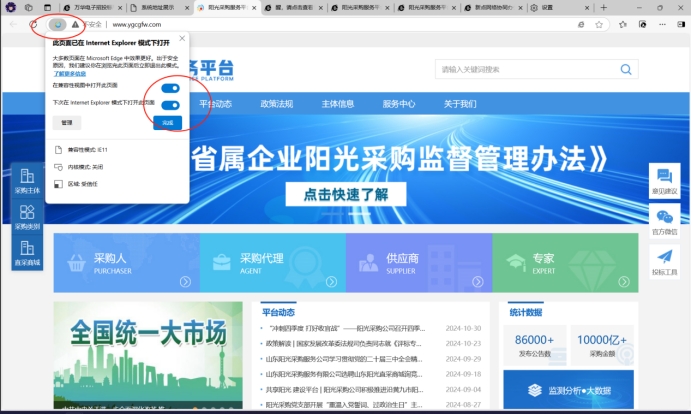This screenshot has width=692, height=414.
Task: Open the 关于我们 navigation menu item
Action: click(x=459, y=103)
